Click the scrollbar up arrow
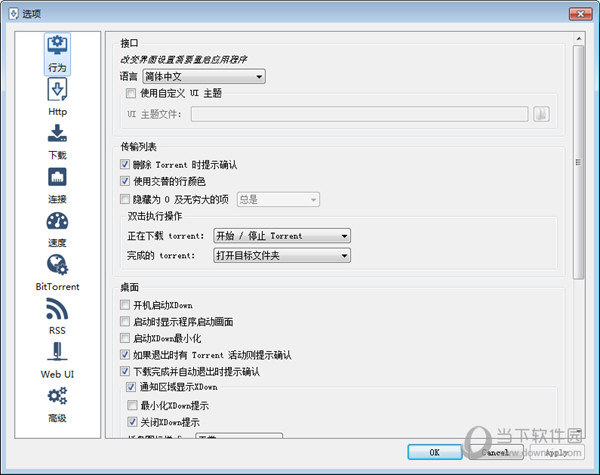Viewport: 600px width, 475px height. coord(579,39)
